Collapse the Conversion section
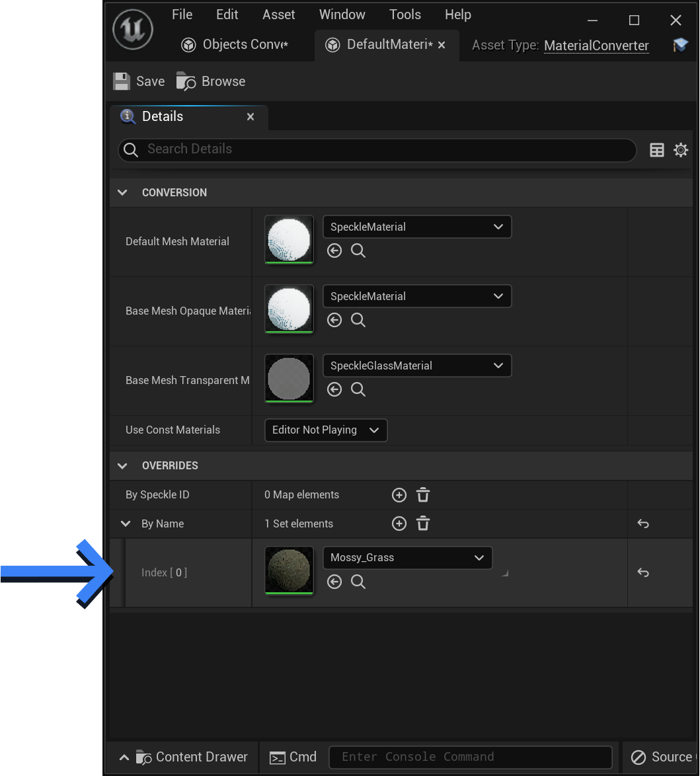 [x=122, y=192]
